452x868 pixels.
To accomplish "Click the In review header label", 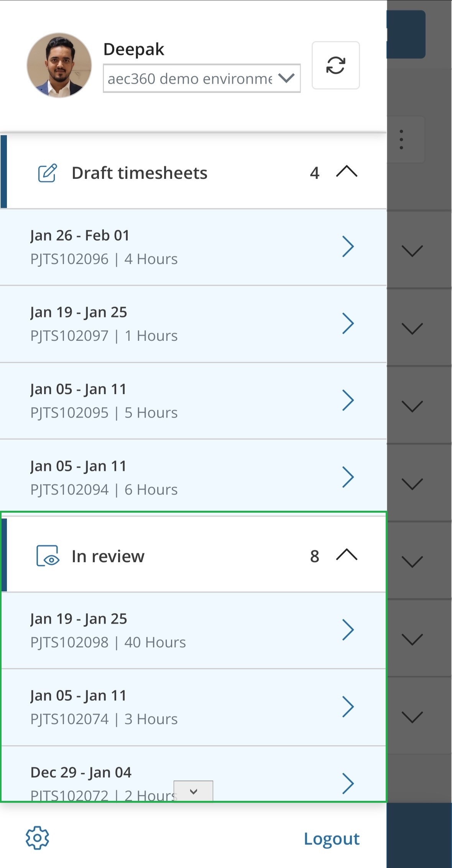I will [108, 556].
